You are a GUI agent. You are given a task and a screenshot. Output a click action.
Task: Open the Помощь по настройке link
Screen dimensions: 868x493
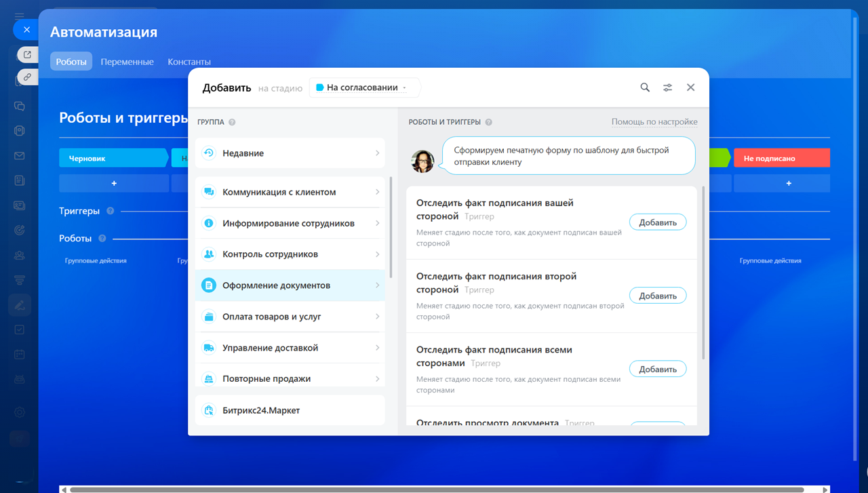point(654,122)
